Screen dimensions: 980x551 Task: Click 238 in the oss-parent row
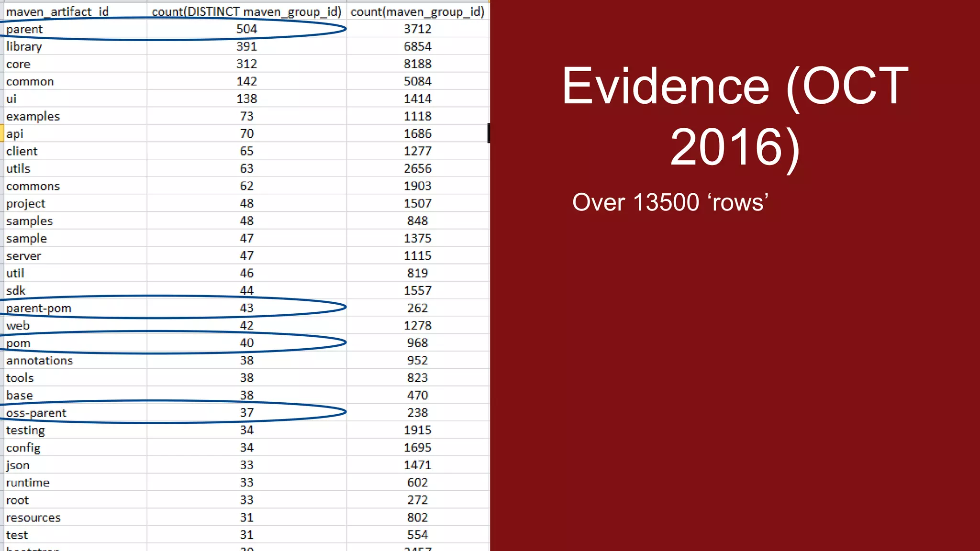417,413
